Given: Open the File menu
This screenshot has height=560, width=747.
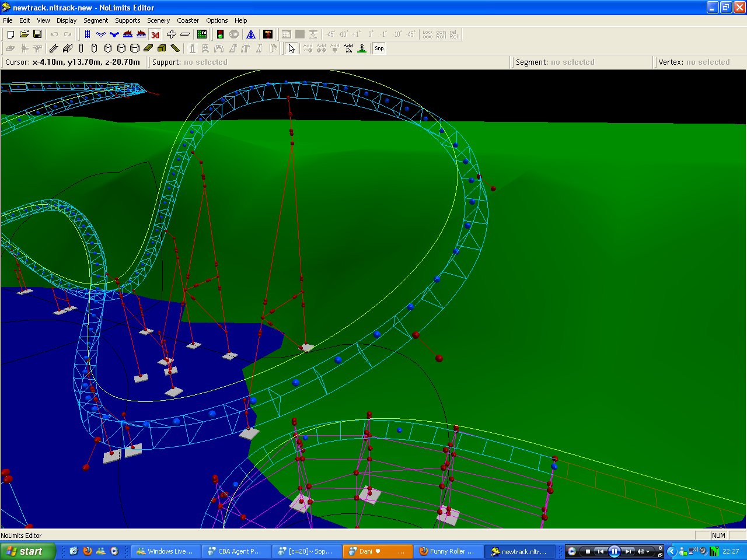Looking at the screenshot, I should tap(8, 20).
